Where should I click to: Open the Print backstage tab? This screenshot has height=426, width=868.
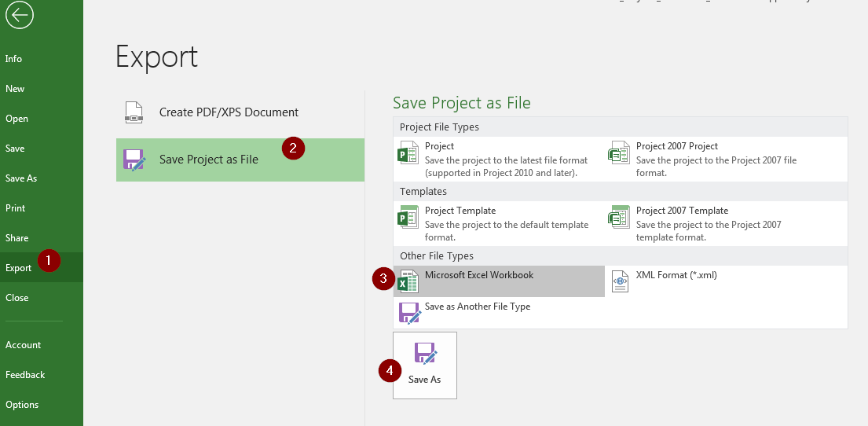[x=42, y=208]
